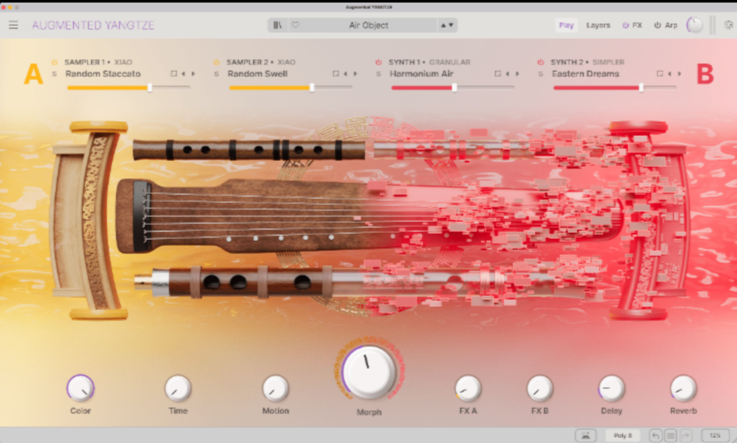The image size is (737, 443).
Task: Click the Augmented Yangtze title logo
Action: [x=93, y=25]
